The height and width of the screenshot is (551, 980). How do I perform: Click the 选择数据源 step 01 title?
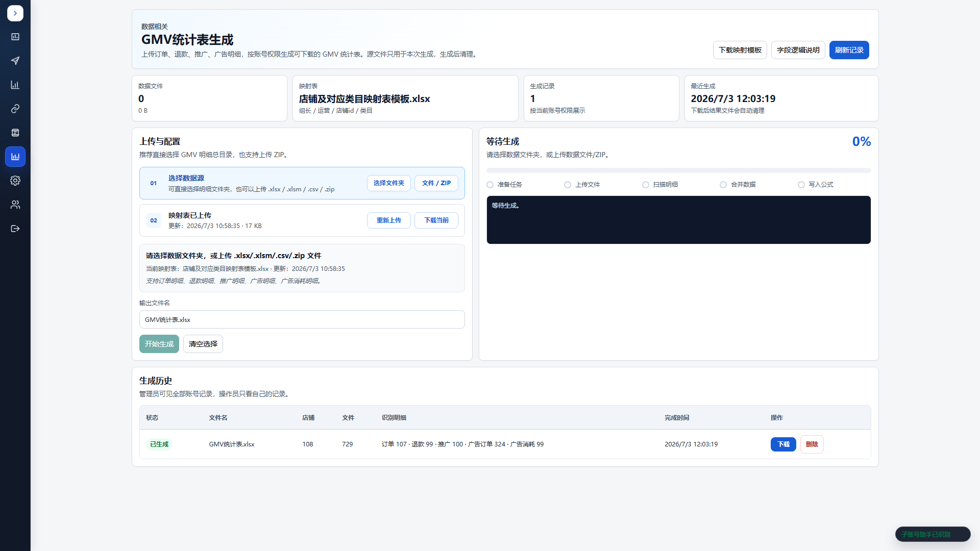pos(186,178)
